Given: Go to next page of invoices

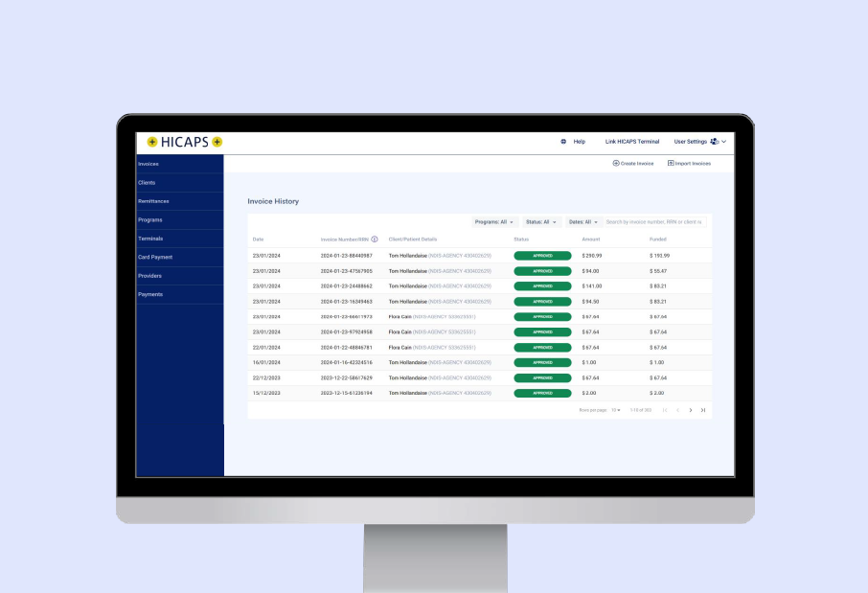Looking at the screenshot, I should (x=691, y=410).
